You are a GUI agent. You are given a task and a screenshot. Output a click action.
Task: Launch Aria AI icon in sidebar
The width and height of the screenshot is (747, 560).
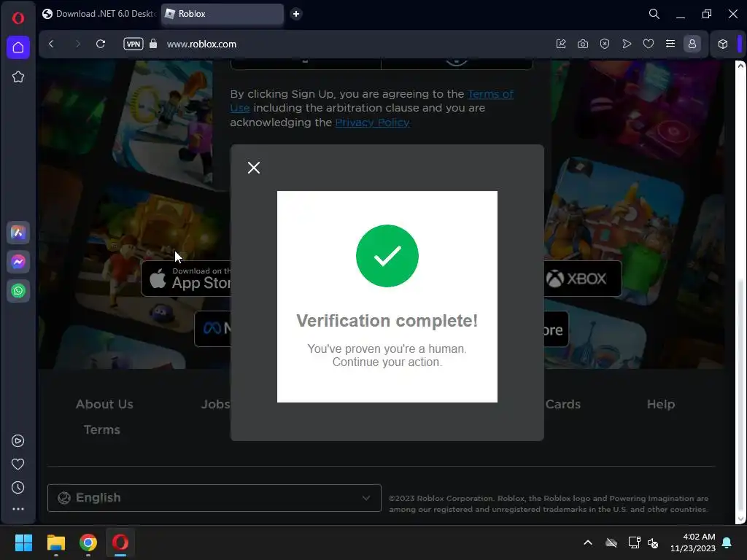point(18,233)
